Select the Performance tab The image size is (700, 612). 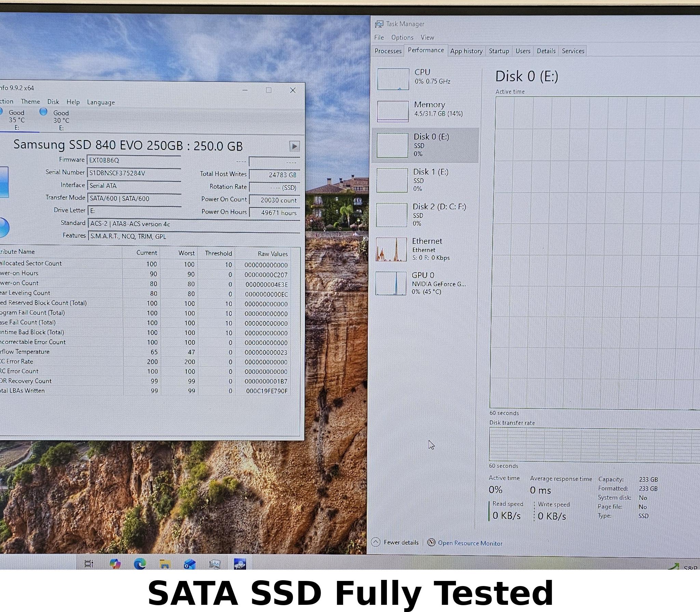click(x=426, y=50)
